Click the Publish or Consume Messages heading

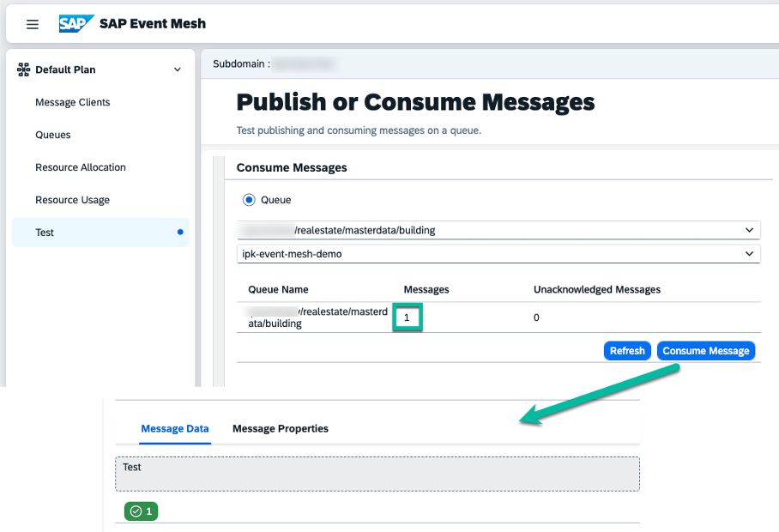pos(415,102)
